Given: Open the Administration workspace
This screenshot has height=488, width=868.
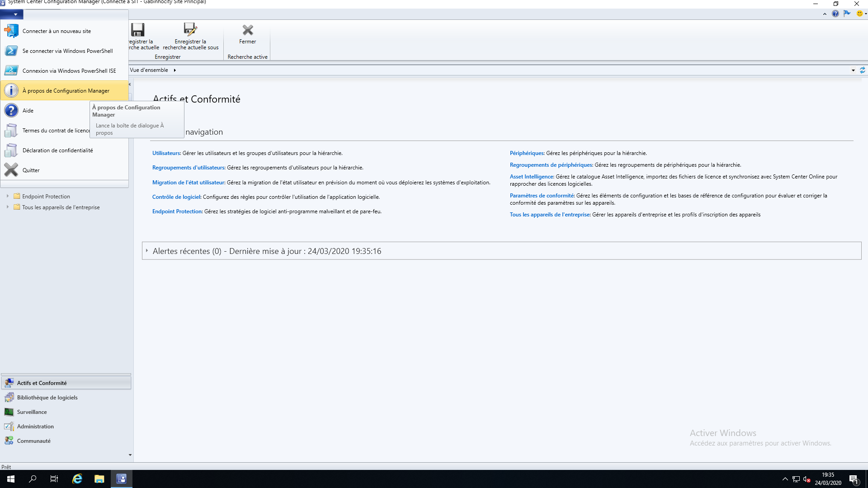Looking at the screenshot, I should point(35,427).
